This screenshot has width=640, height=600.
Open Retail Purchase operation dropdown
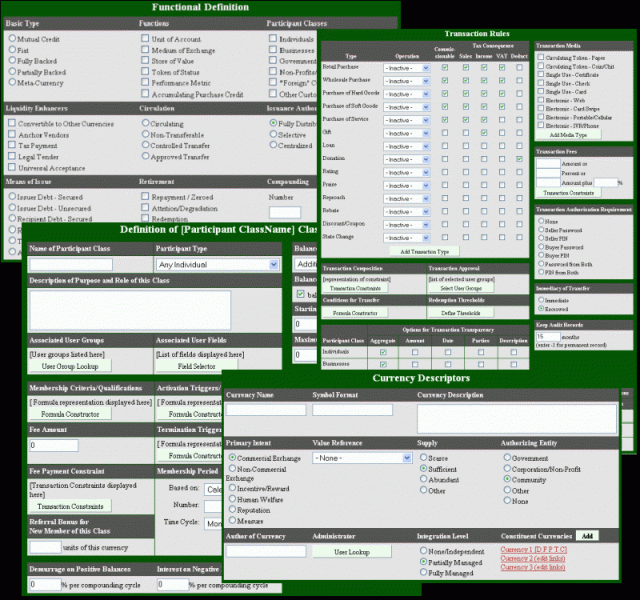pyautogui.click(x=406, y=68)
